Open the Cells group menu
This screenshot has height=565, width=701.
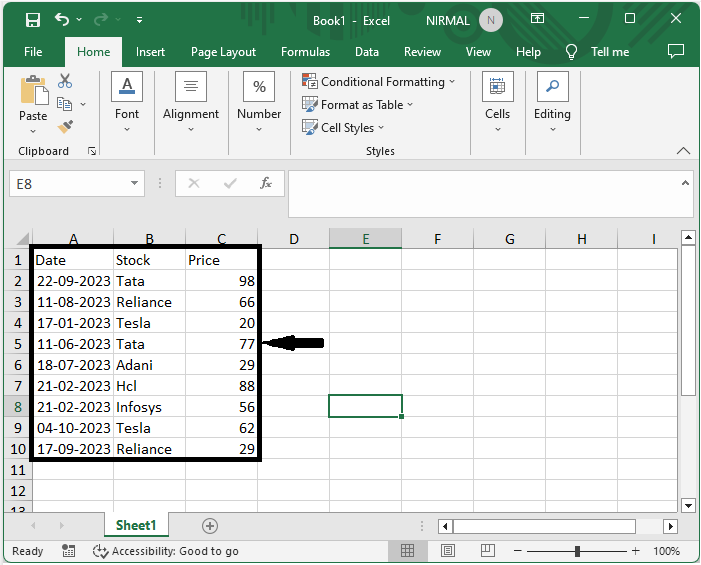[x=498, y=103]
